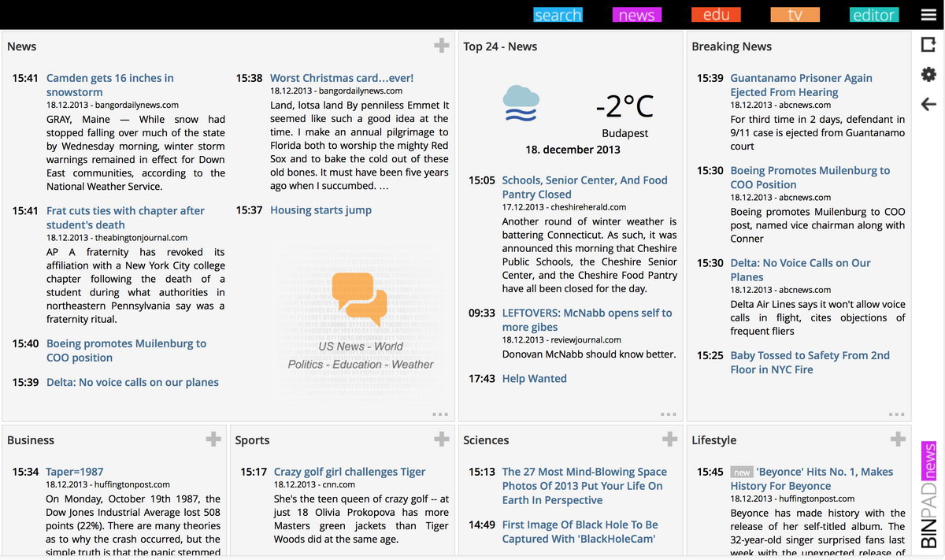Screen dimensions: 945x560
Task: Open 'Taper=1987' business article
Action: [75, 472]
